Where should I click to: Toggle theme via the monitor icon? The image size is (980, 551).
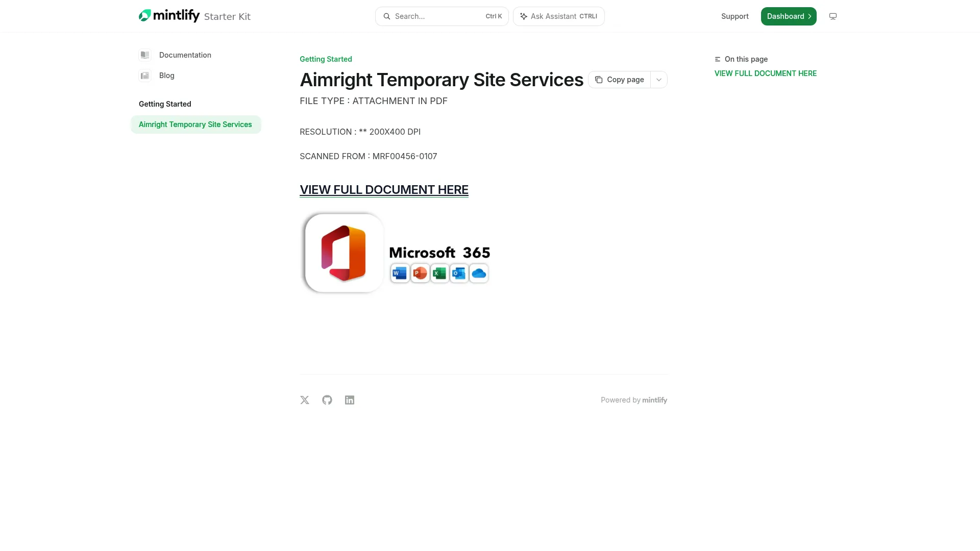[833, 16]
